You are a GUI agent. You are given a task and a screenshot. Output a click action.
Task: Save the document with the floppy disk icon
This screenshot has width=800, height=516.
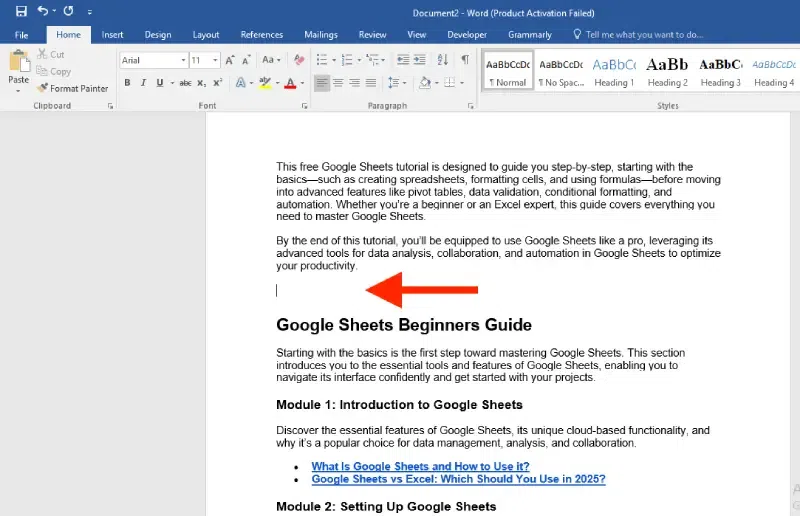point(21,11)
